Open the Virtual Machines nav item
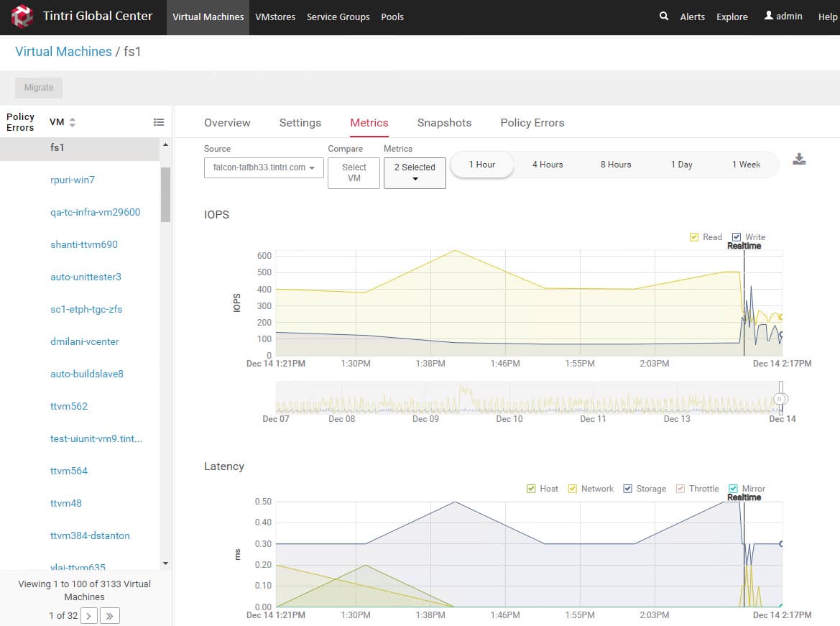The image size is (840, 626). [x=208, y=17]
